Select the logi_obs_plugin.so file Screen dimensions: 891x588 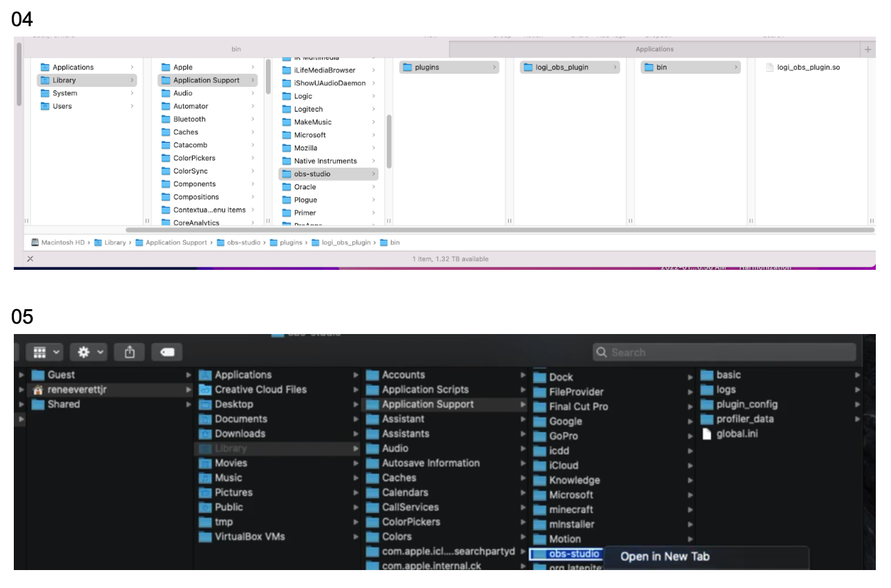point(802,67)
